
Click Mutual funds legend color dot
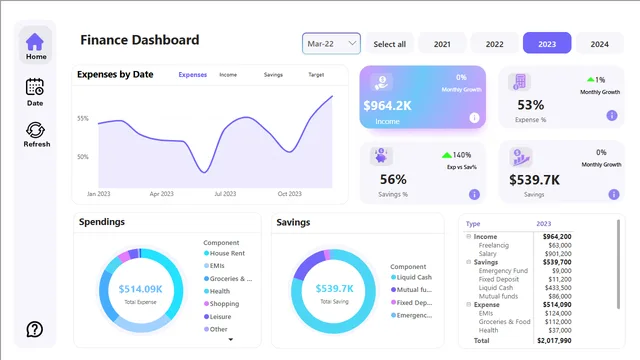point(393,290)
